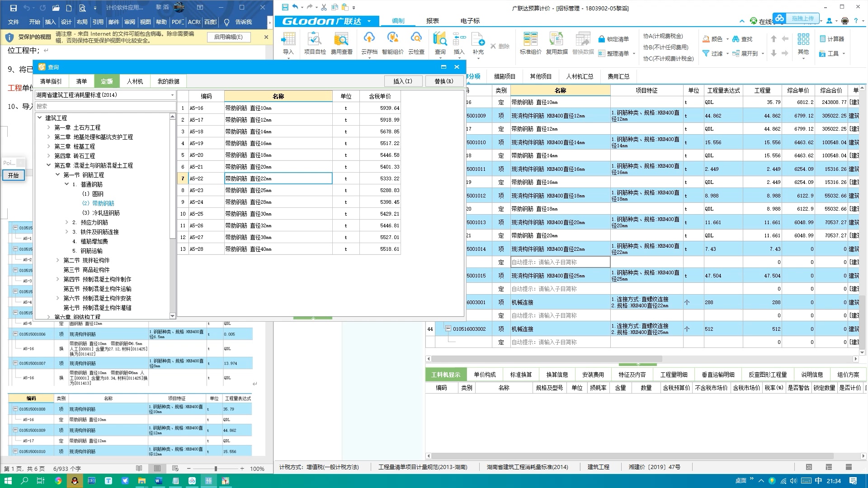
Task: Expand 第二节 现拌砼构件 tree node
Action: pos(58,260)
